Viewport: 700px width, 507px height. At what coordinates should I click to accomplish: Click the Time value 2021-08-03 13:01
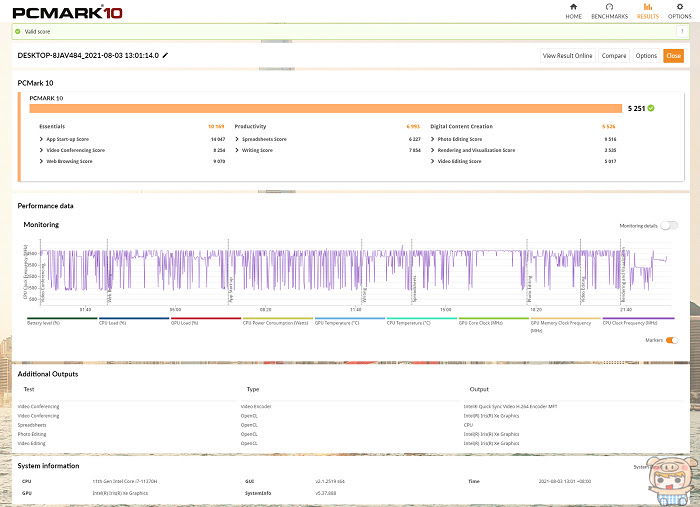(x=565, y=482)
